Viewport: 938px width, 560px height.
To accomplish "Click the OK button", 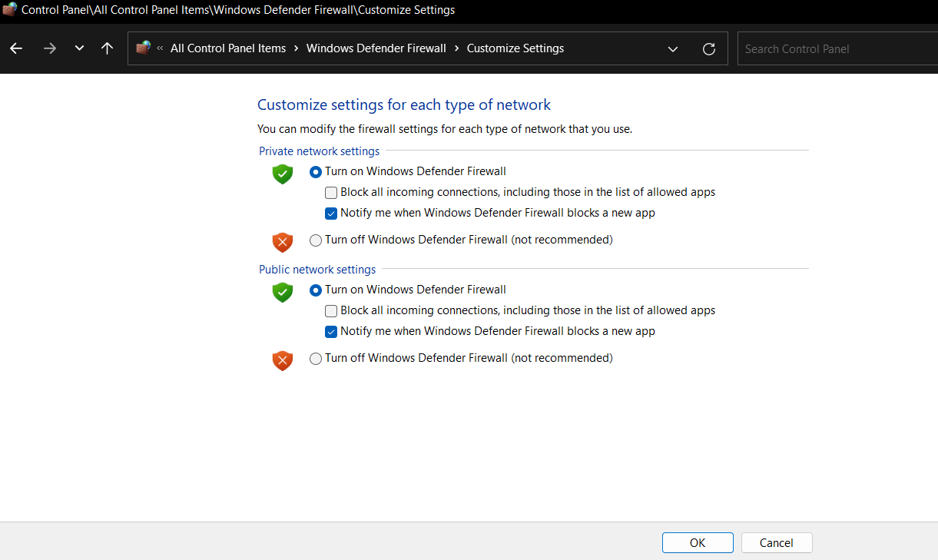I will tap(697, 542).
